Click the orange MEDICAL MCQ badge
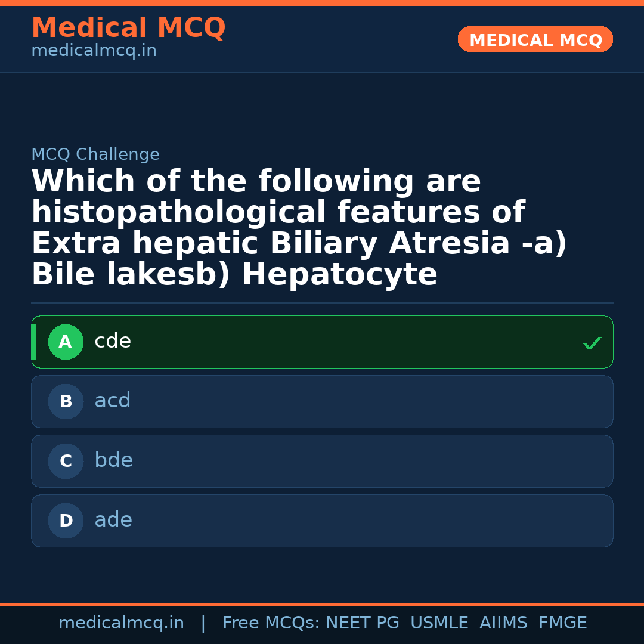 pos(535,39)
